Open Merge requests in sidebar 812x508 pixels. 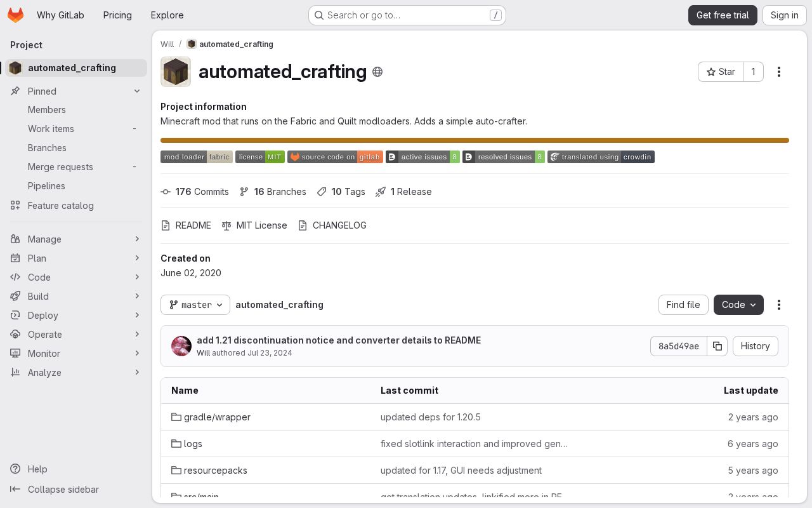76,167
